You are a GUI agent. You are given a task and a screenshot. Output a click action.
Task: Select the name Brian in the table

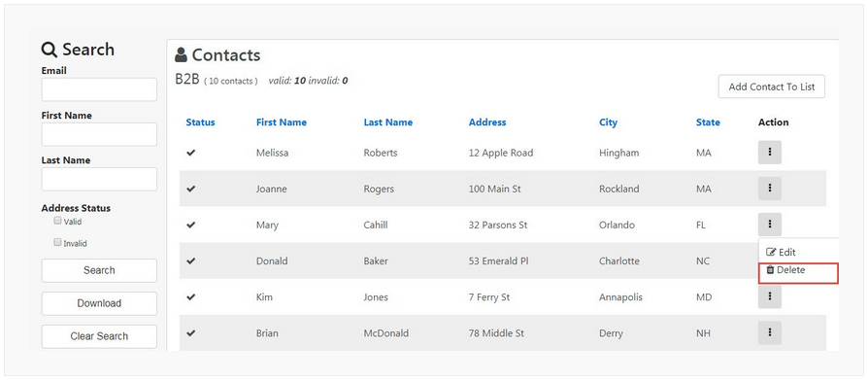click(267, 332)
